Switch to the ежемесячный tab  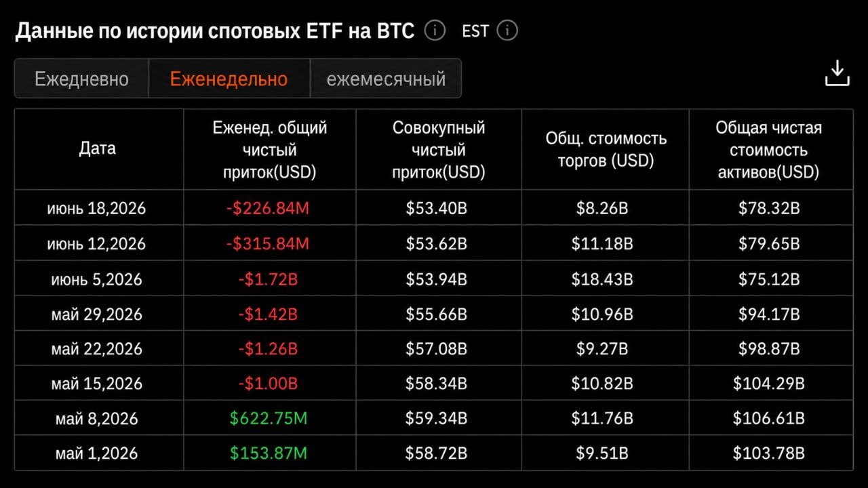(386, 79)
